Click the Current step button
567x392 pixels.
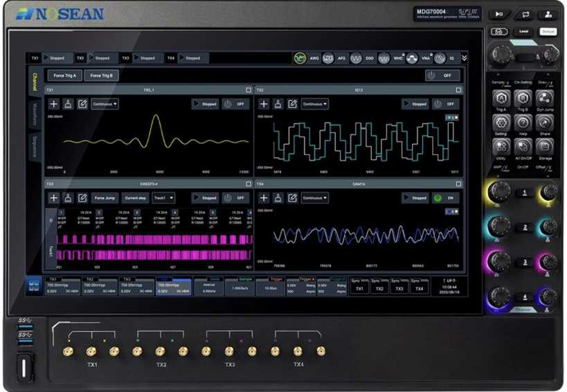tap(135, 198)
